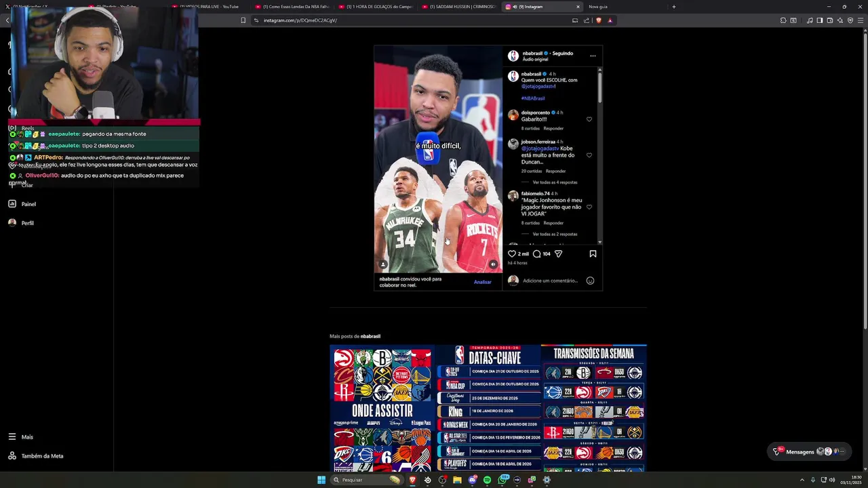Screen dimensions: 868x488
Task: Switch to "Nova guia" tab
Action: click(598, 7)
